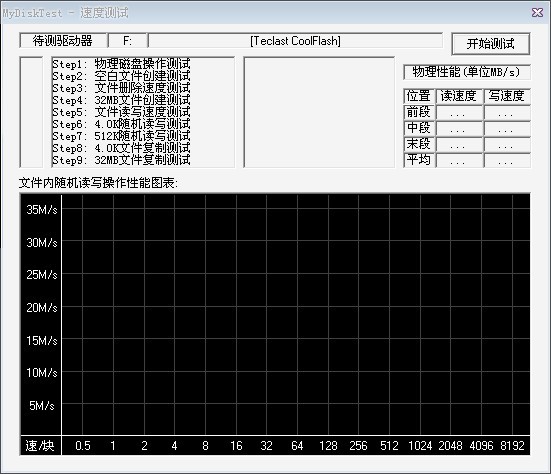Click the 文件内随机读写操作性能图表 label
Screen dimensions: 551x474
98,183
